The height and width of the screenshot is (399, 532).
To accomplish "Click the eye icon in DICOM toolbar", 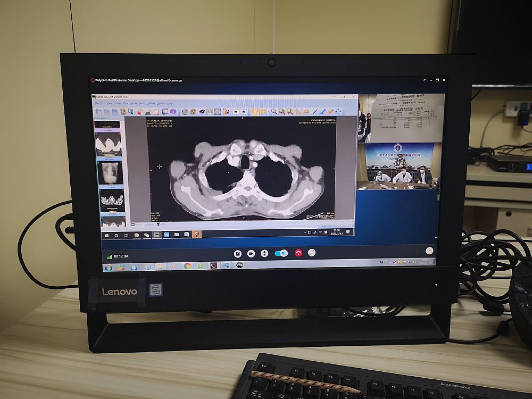I will [x=202, y=111].
